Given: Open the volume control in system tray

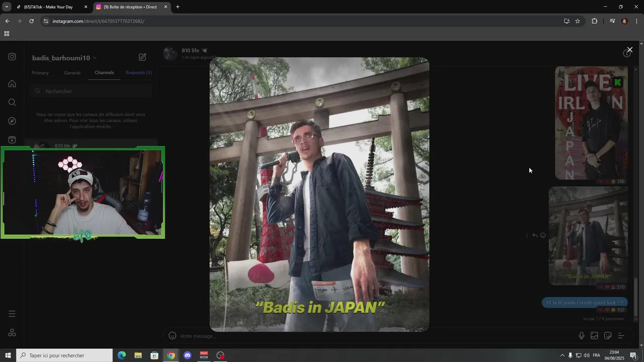Looking at the screenshot, I should (587, 355).
